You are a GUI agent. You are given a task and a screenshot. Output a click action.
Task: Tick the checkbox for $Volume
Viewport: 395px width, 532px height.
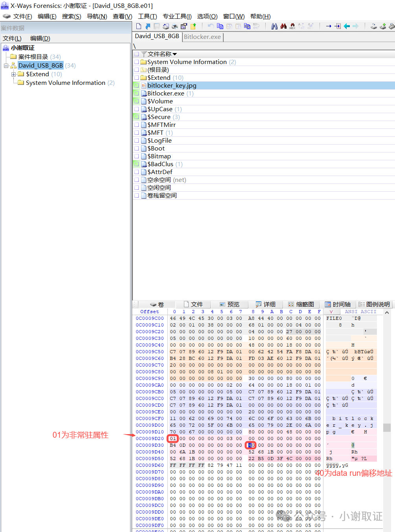136,101
